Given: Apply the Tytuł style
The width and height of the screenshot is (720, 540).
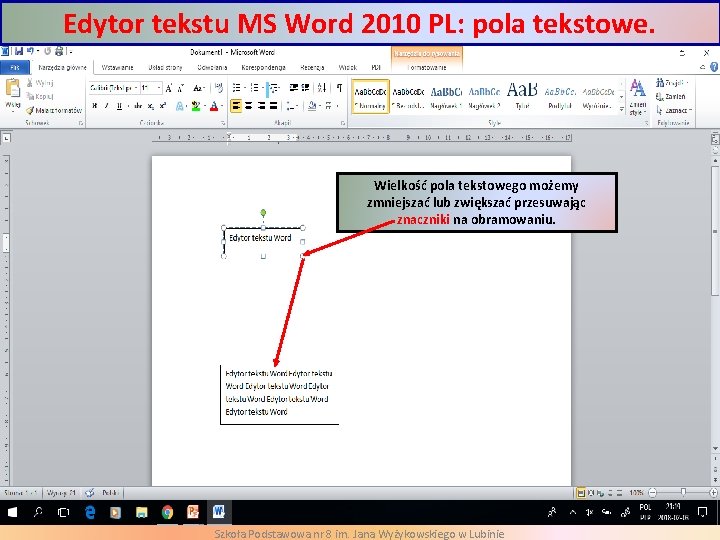Looking at the screenshot, I should click(522, 96).
